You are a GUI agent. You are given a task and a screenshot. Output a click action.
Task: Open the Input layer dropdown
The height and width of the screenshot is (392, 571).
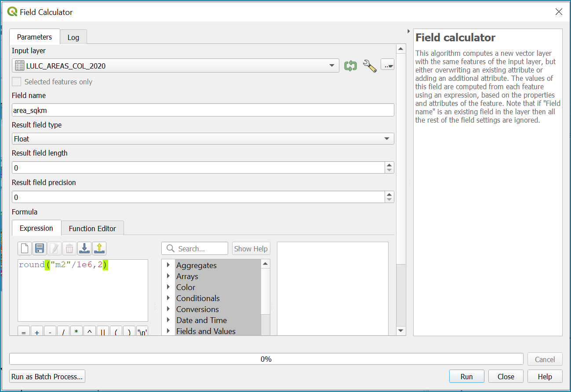pyautogui.click(x=175, y=66)
